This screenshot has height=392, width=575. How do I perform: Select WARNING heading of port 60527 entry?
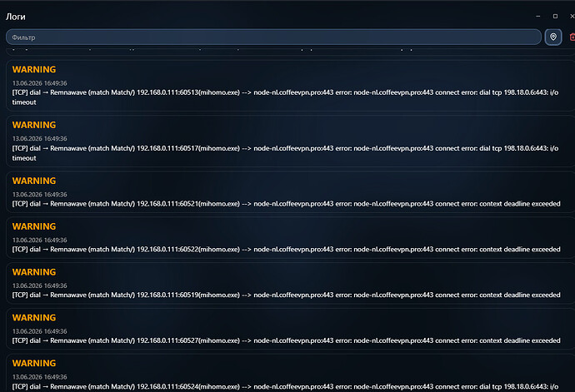(34, 318)
